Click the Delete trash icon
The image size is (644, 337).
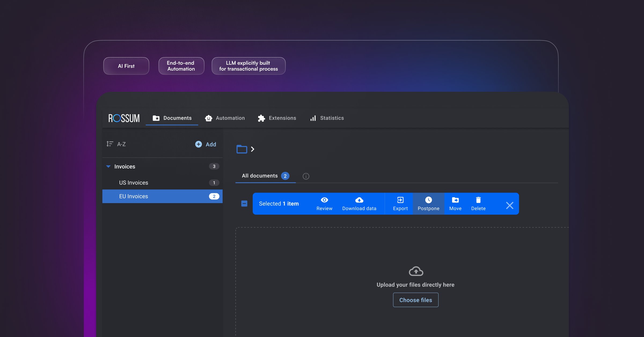[x=478, y=200]
